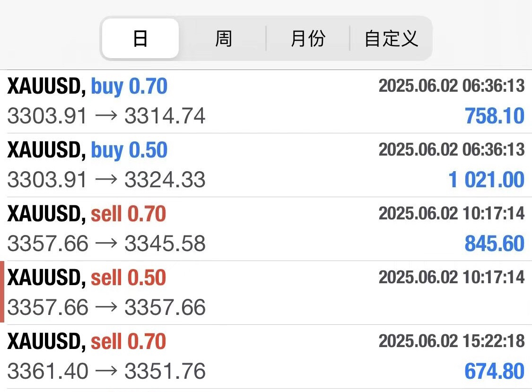Click the 3357.66 → 3345.58 price line
Screen dimensions: 532x392
pyautogui.click(x=106, y=244)
